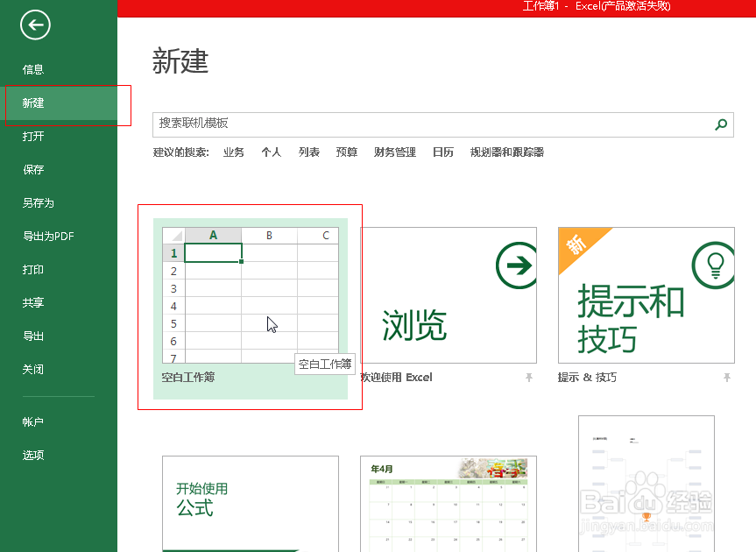Select 导出为PDF option
The image size is (756, 552).
pyautogui.click(x=48, y=237)
